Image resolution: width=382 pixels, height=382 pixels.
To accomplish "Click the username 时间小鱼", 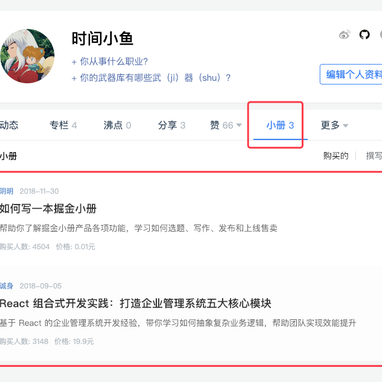I will (x=102, y=38).
